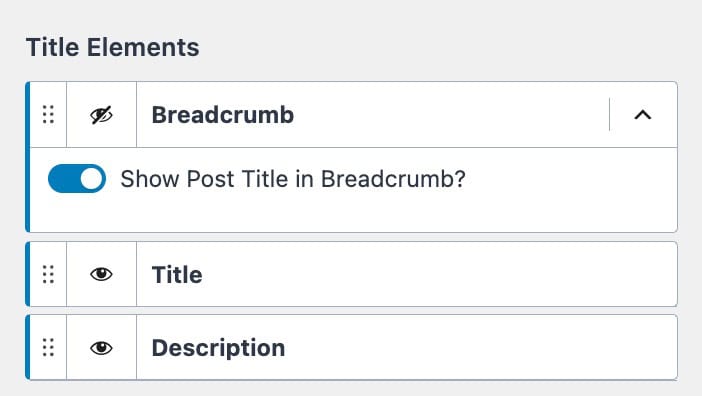Click the divider beside the Breadcrumb chevron
This screenshot has width=702, height=396.
(609, 115)
